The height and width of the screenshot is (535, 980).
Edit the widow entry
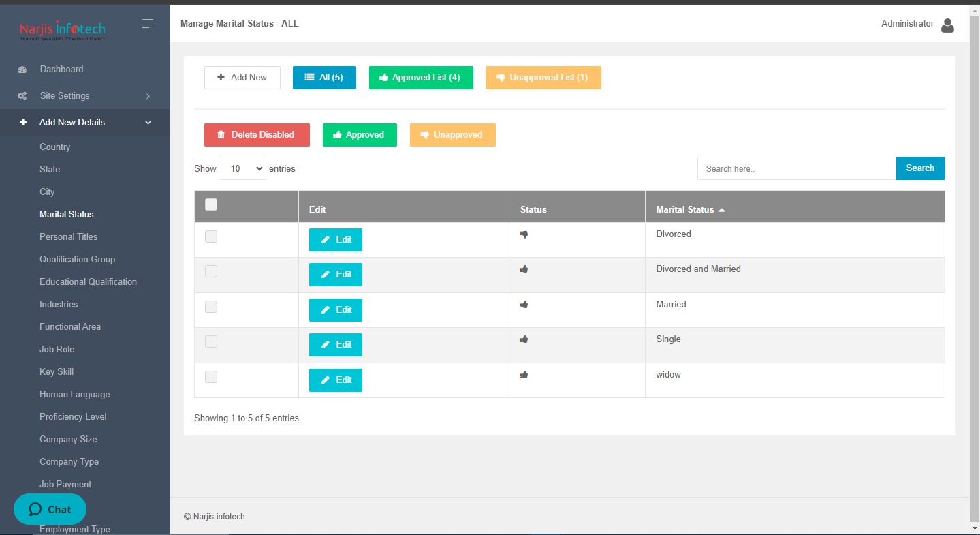coord(336,380)
